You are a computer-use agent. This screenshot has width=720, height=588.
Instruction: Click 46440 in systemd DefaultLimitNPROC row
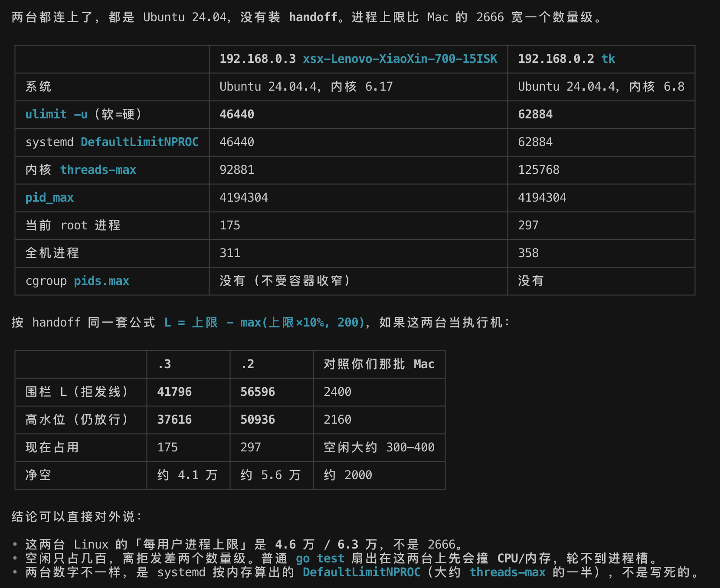tap(237, 142)
